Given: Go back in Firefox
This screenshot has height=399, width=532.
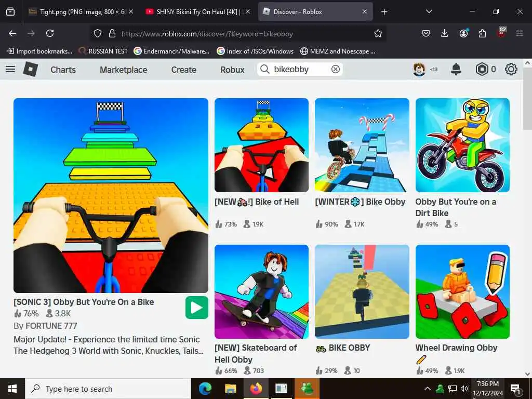Looking at the screenshot, I should coord(12,33).
